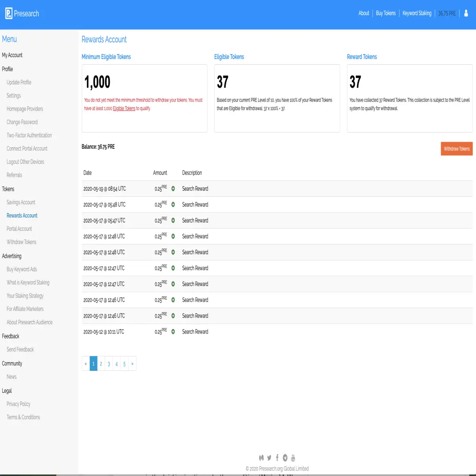The image size is (476, 476).
Task: Go to pagination page 3
Action: coord(109,364)
